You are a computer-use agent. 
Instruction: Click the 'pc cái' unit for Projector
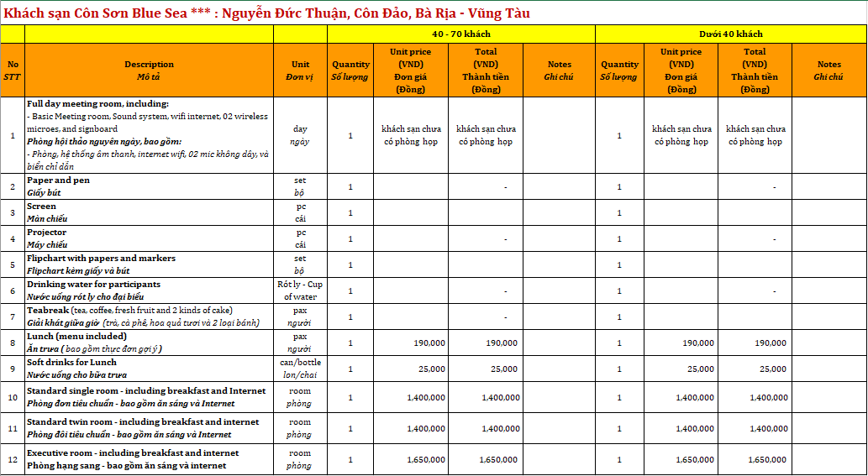[300, 238]
